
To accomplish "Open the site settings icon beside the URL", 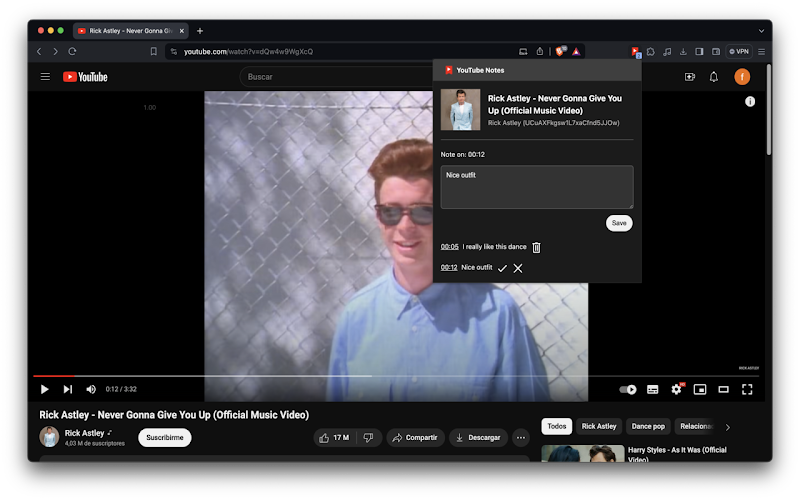I will (x=174, y=52).
